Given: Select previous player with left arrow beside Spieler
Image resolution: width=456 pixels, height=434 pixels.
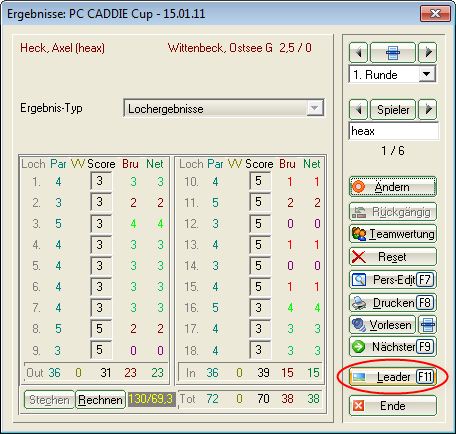Looking at the screenshot, I should [x=358, y=109].
